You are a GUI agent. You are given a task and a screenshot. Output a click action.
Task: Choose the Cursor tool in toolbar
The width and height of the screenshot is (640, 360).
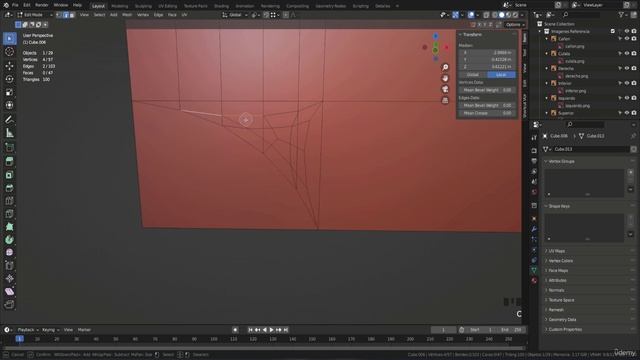click(9, 52)
